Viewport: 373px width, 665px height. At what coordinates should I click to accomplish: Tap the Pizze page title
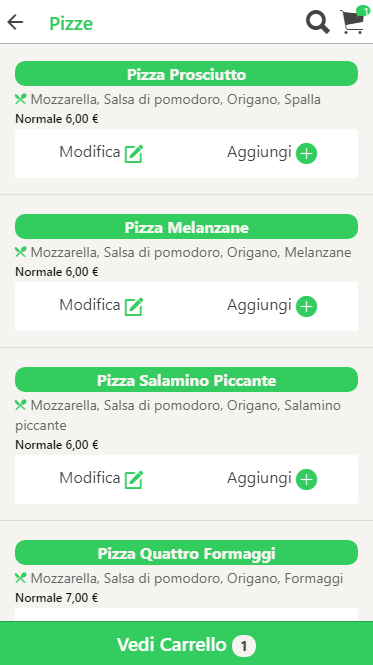[71, 23]
